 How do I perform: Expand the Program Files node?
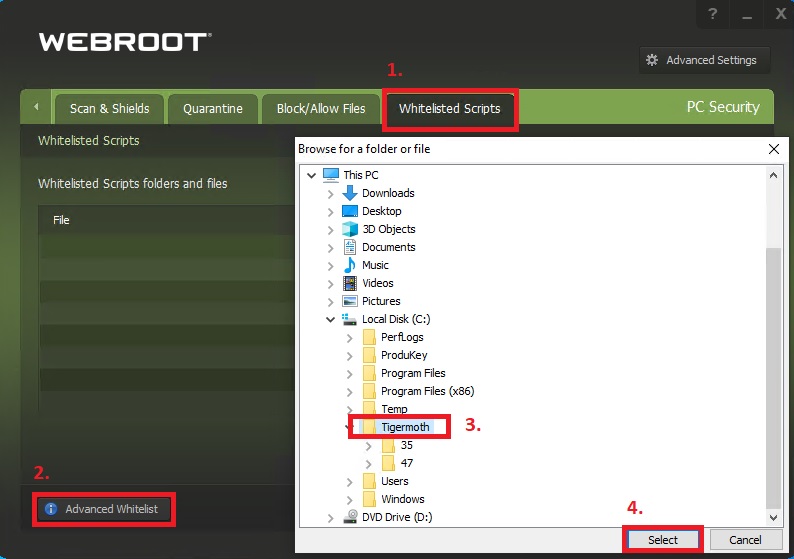(x=350, y=374)
